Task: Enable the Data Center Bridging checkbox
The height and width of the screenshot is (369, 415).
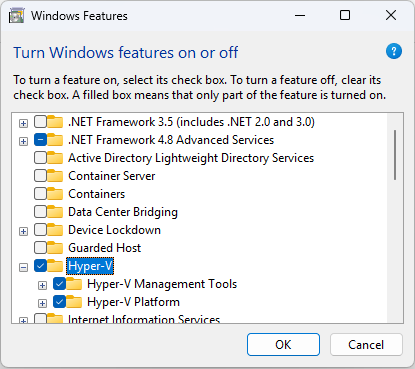Action: point(40,212)
